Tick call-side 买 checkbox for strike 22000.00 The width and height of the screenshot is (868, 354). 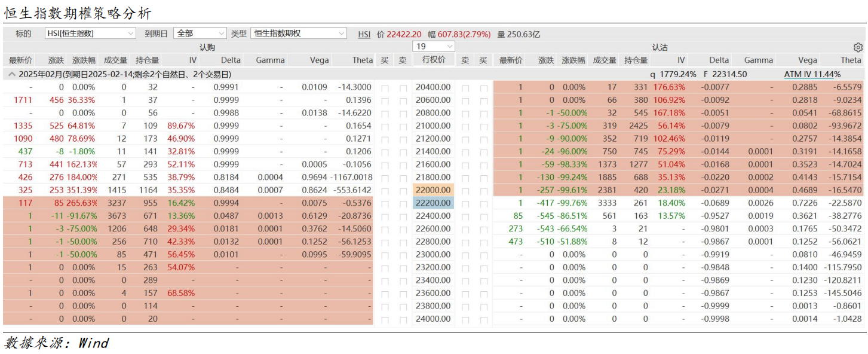[x=385, y=191]
